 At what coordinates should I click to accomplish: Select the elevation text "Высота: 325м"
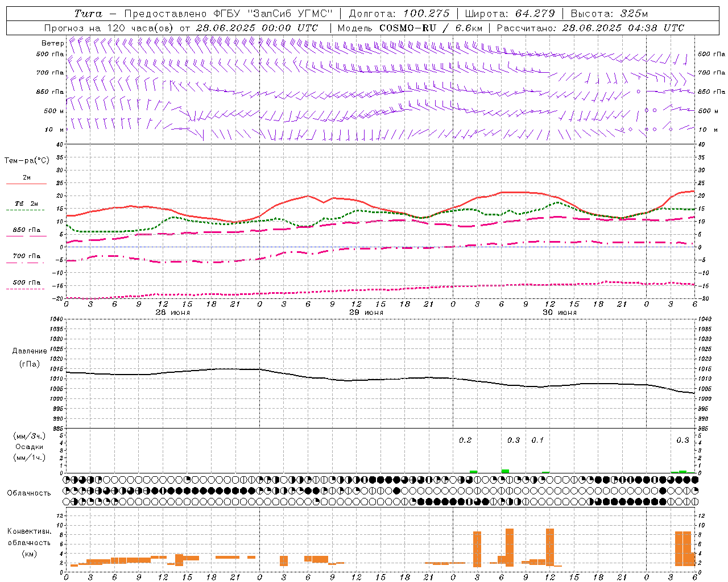tap(609, 14)
